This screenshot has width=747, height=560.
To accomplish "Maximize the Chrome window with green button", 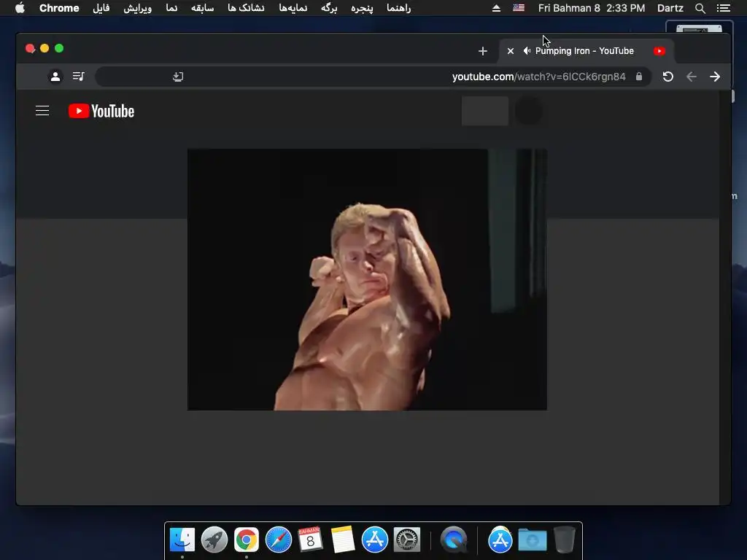I will pyautogui.click(x=59, y=48).
